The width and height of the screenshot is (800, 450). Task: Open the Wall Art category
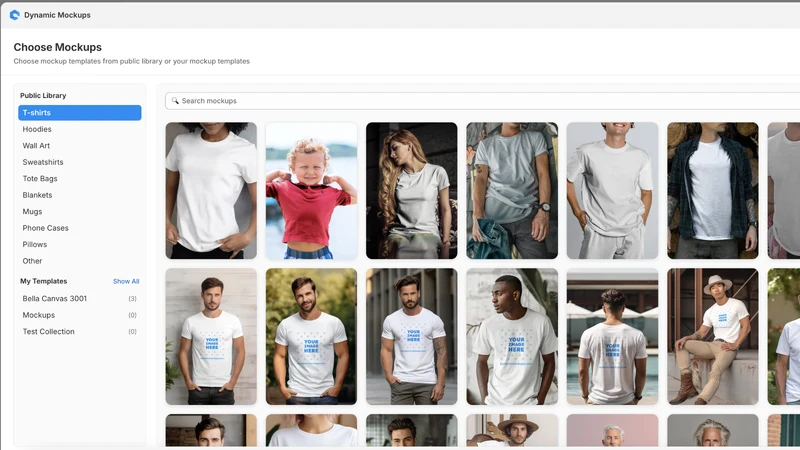80,145
